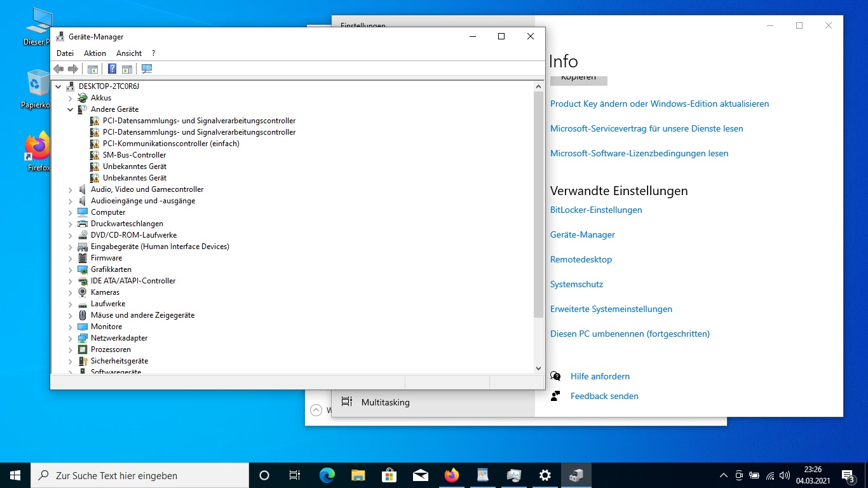Open BitLocker-Einstellungen in Settings
Screen dimensions: 868x488
(596, 210)
